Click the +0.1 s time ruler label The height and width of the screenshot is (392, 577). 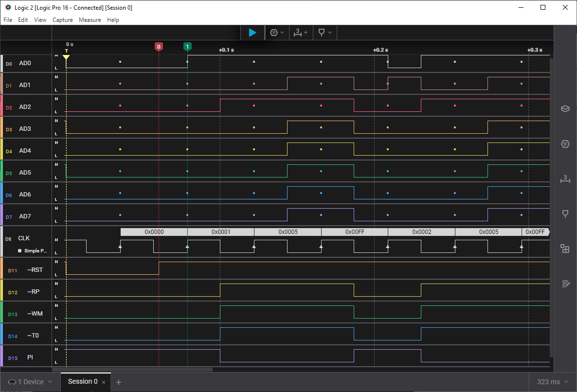coord(226,50)
